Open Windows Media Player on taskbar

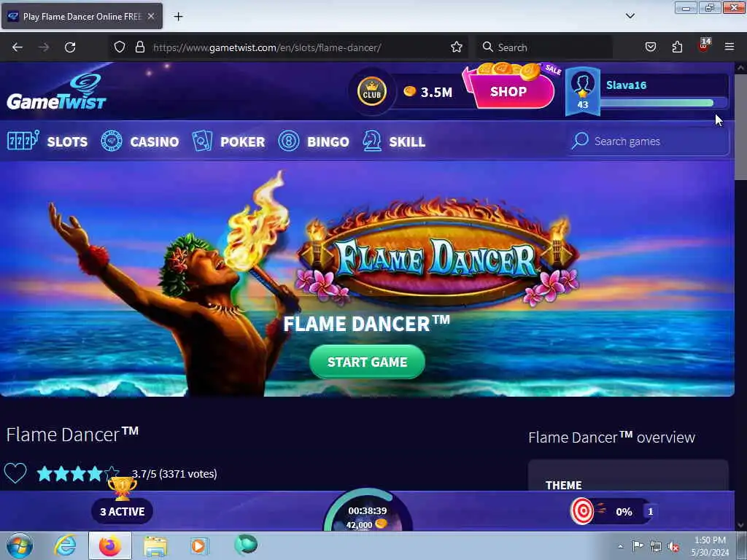pos(198,545)
